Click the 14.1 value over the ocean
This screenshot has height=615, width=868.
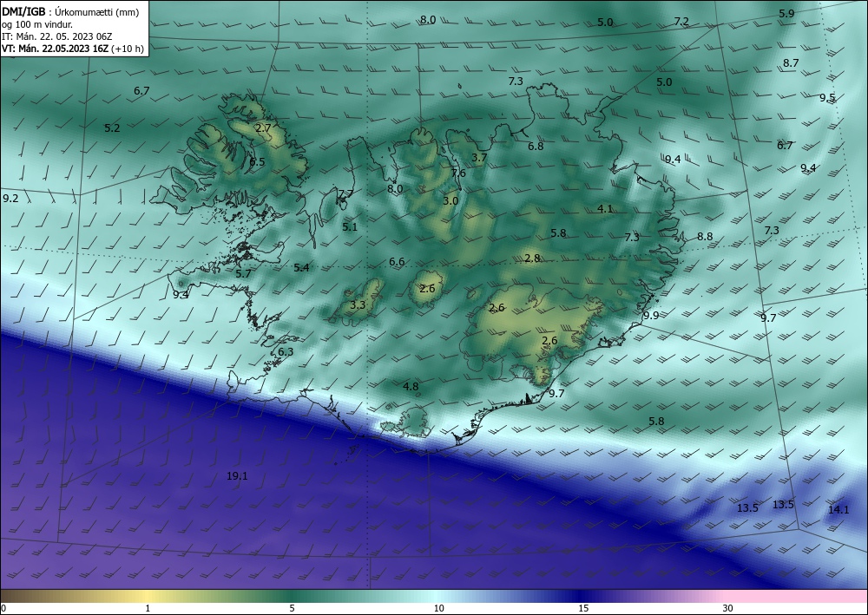(838, 509)
